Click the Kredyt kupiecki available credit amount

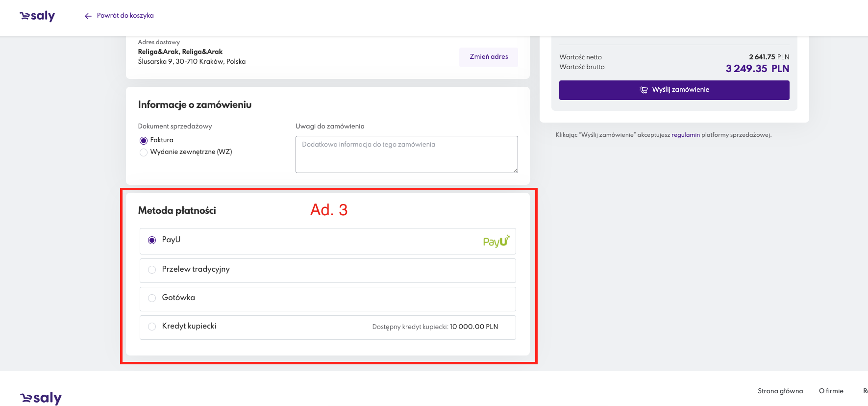point(473,327)
